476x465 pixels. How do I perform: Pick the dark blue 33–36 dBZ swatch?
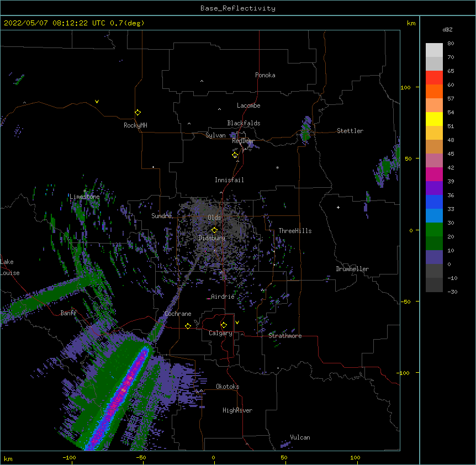434,202
